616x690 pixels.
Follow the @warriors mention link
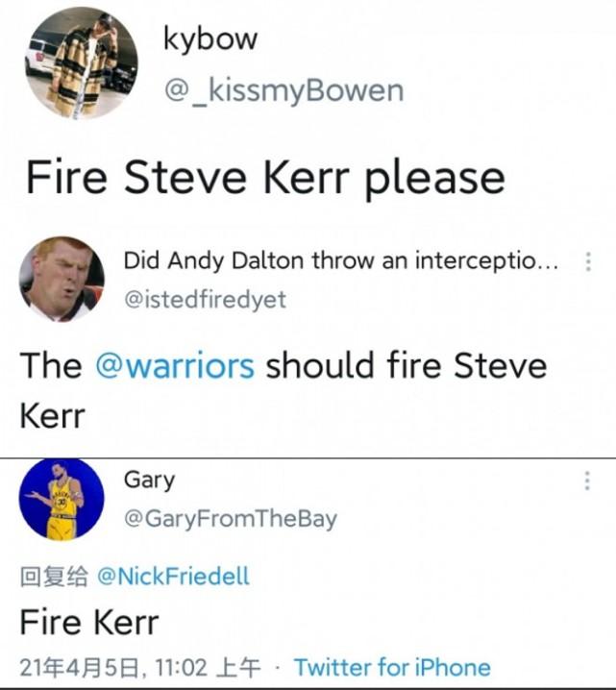(174, 366)
